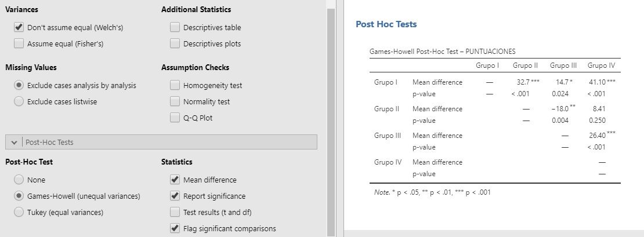Image resolution: width=644 pixels, height=237 pixels.
Task: Click the Post Hoc Tests results heading
Action: point(386,24)
